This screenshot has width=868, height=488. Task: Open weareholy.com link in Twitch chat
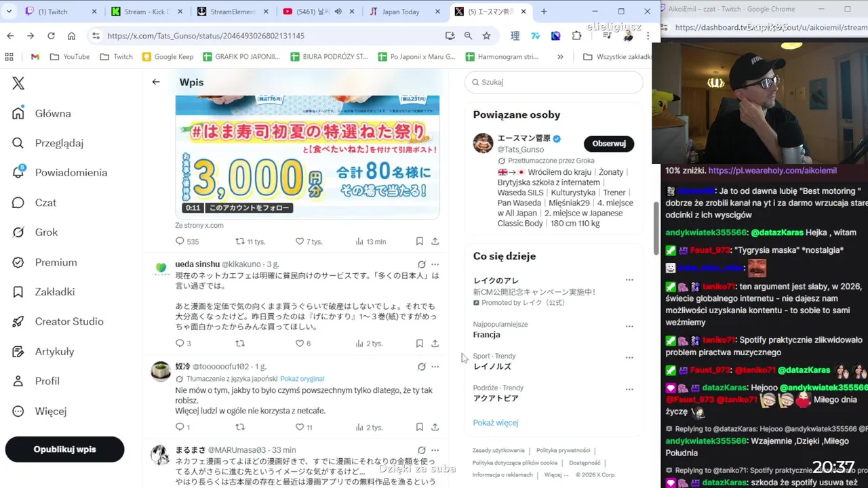(772, 171)
